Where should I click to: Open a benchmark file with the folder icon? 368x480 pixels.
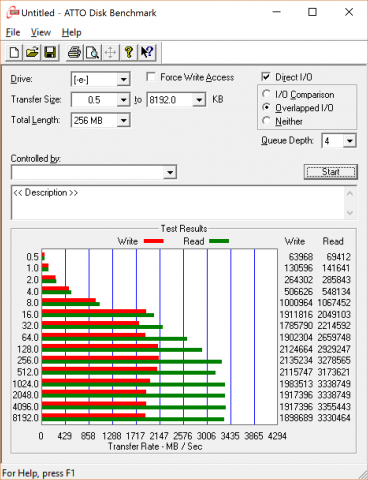click(32, 52)
